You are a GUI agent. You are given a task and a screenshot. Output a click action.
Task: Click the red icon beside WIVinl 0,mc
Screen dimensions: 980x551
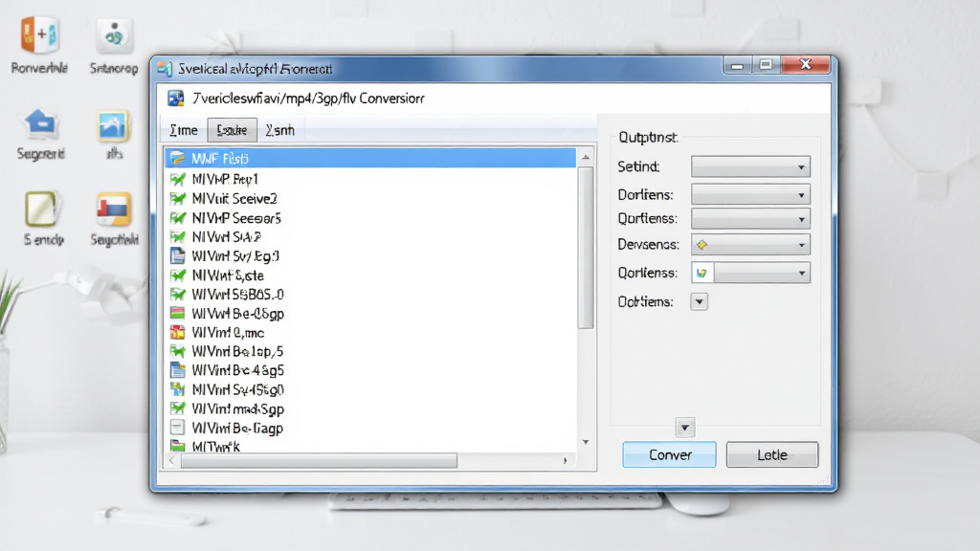pyautogui.click(x=177, y=332)
